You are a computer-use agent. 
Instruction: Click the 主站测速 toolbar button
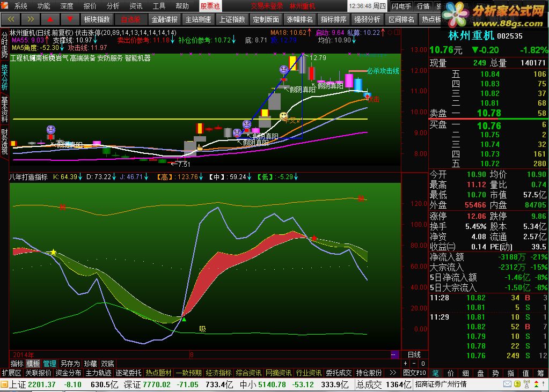198,19
